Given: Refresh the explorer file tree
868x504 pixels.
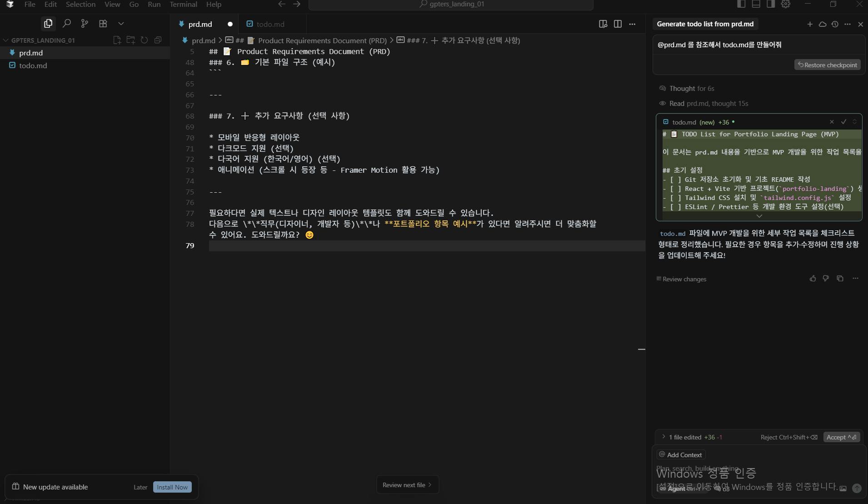Looking at the screenshot, I should point(145,40).
